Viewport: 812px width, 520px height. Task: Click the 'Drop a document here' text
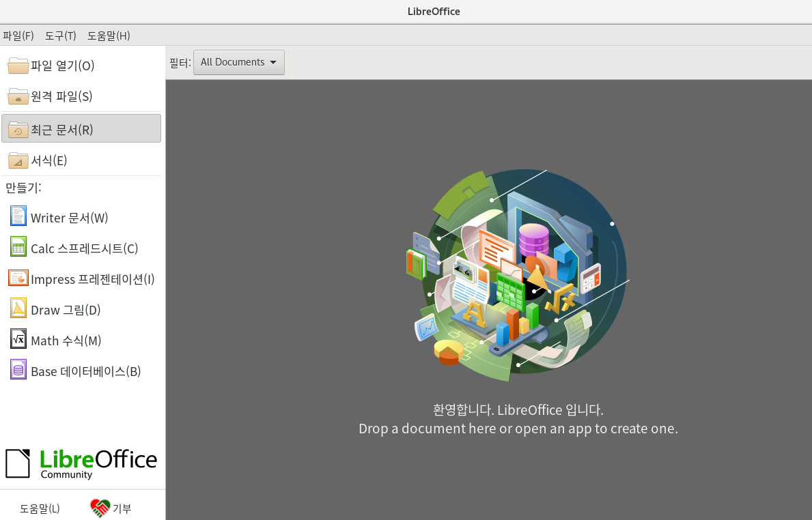(x=518, y=429)
